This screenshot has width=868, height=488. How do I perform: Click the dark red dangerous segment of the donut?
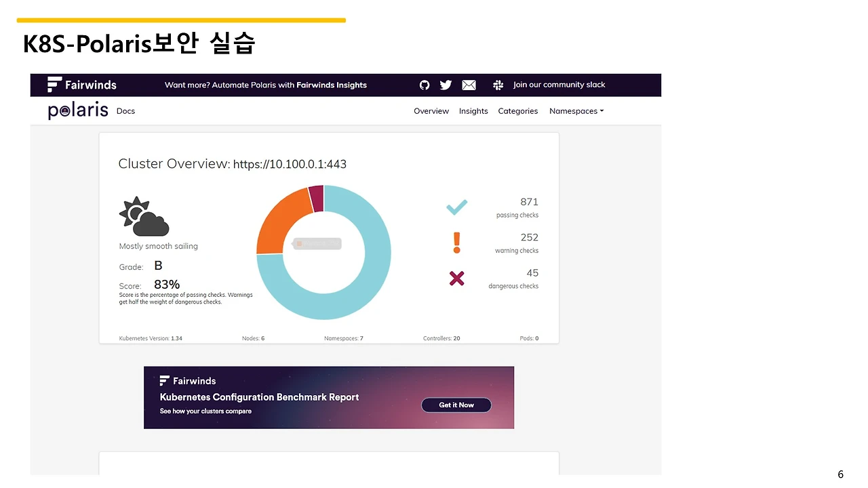coord(317,198)
